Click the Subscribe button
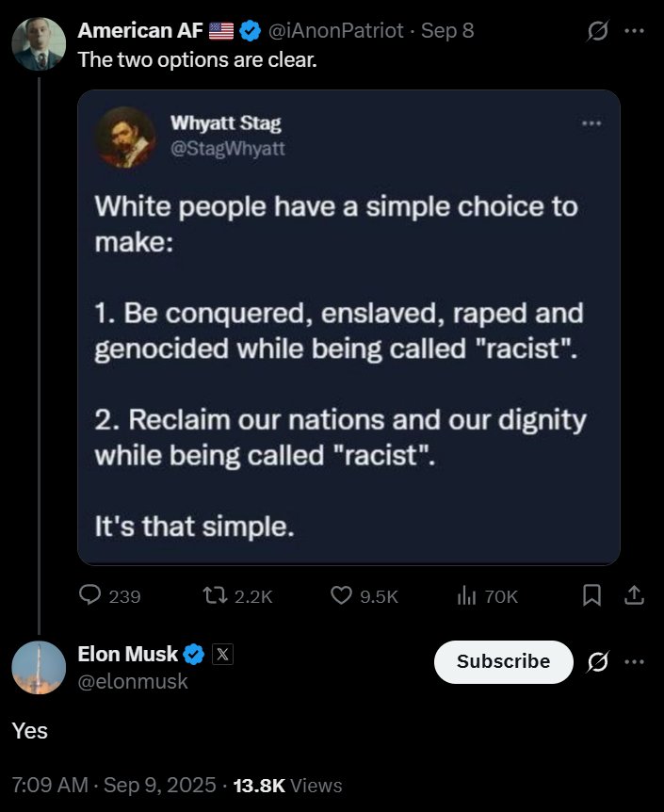This screenshot has height=812, width=664. point(504,662)
